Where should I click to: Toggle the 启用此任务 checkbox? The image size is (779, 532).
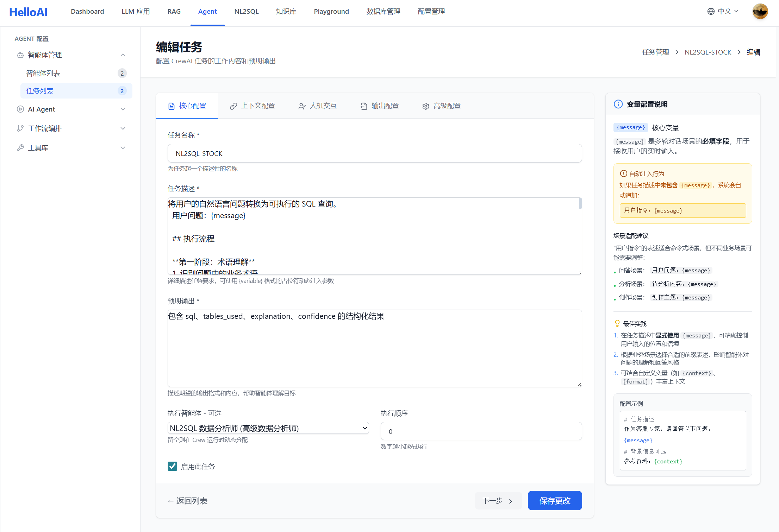tap(173, 466)
